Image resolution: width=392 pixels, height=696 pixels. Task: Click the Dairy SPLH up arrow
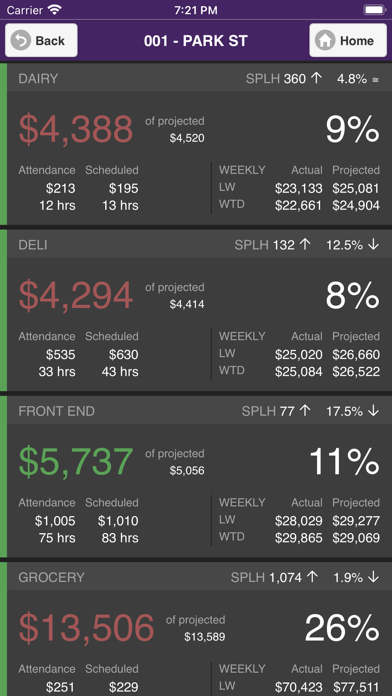point(316,79)
